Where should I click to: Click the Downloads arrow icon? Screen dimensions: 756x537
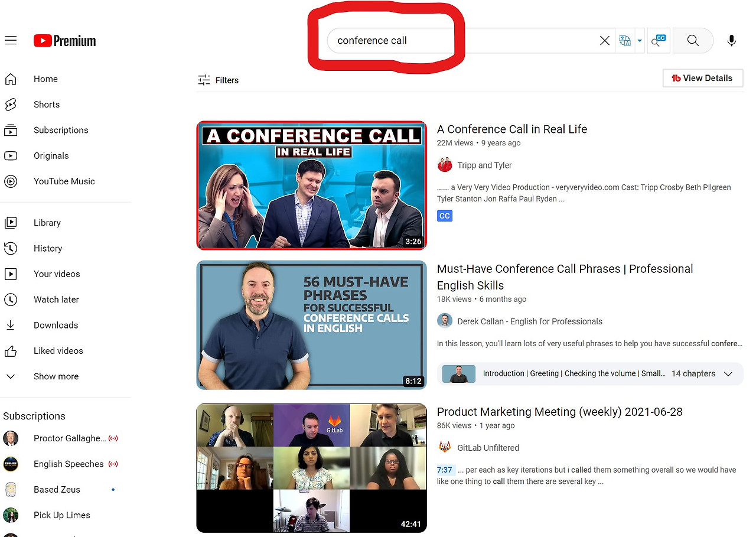(x=11, y=326)
